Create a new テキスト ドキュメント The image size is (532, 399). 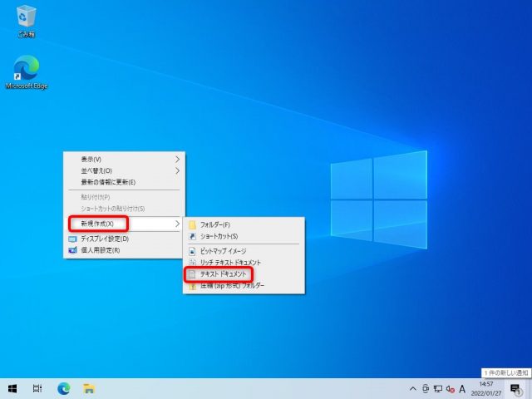pyautogui.click(x=245, y=273)
